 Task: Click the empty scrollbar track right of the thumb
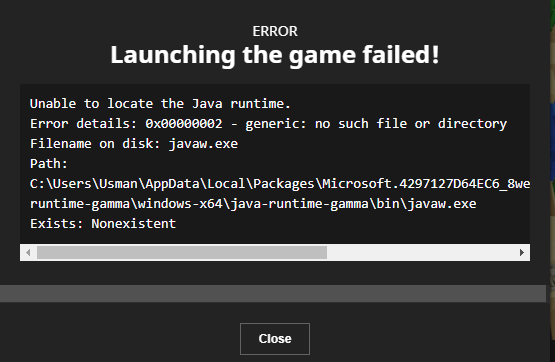(420, 252)
